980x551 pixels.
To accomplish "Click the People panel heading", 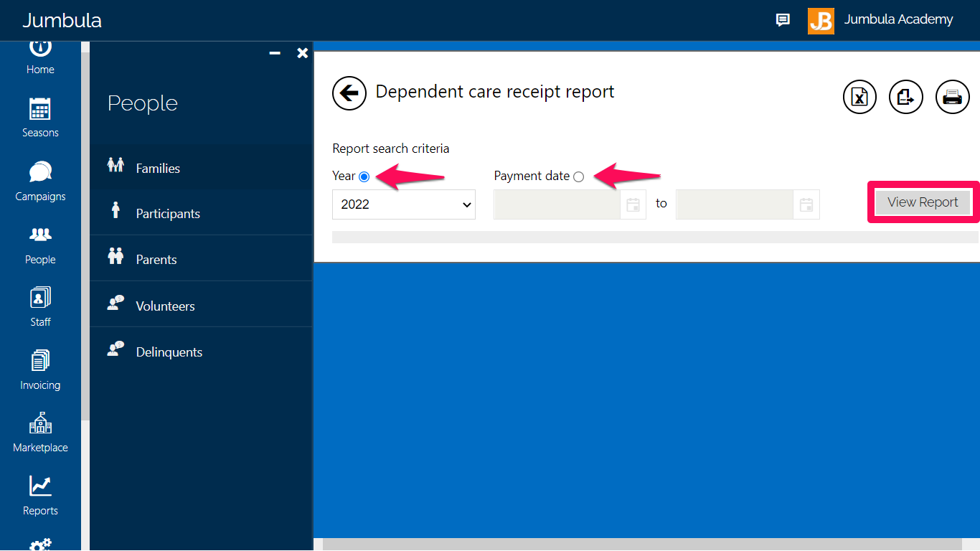I will click(x=143, y=103).
